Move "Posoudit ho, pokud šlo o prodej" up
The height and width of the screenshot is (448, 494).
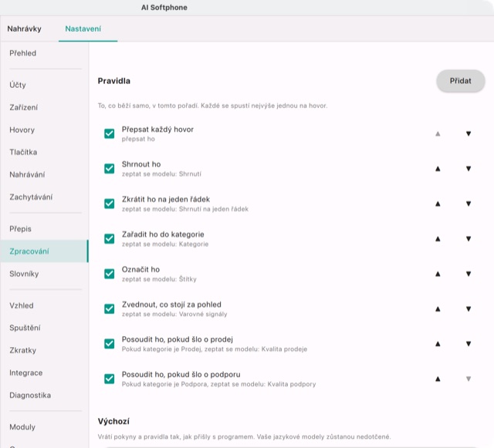[438, 344]
